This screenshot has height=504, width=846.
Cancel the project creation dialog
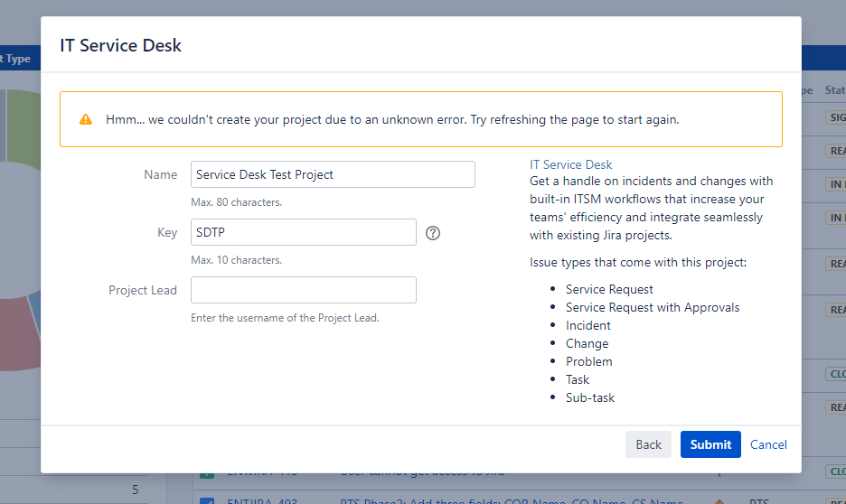coord(768,444)
